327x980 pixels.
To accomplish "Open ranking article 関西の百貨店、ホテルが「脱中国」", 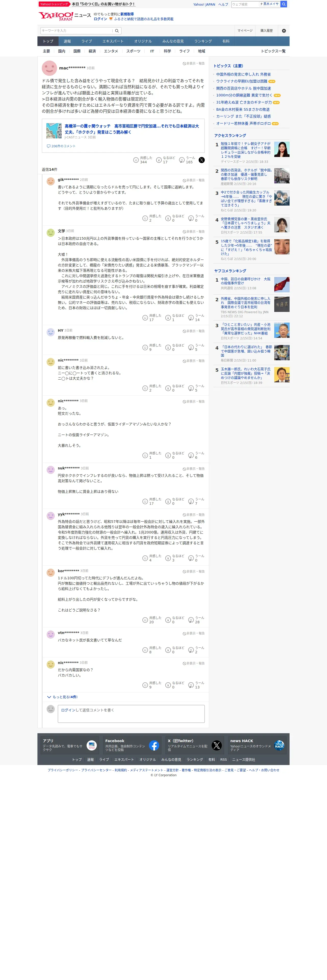I will tap(246, 174).
